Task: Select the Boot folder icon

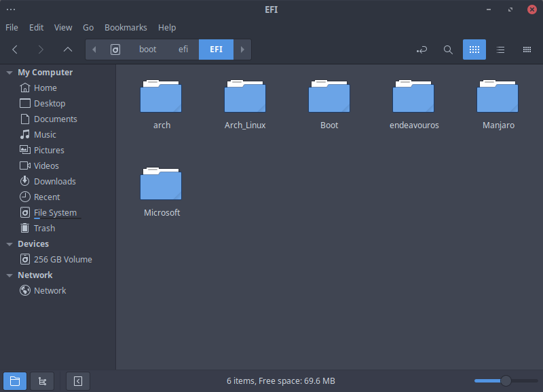Action: coord(329,96)
